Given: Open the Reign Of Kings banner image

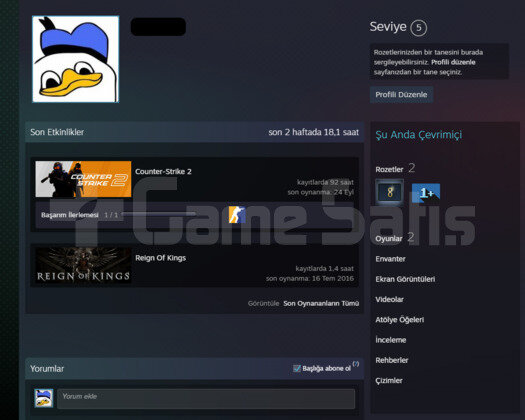Looking at the screenshot, I should [83, 266].
